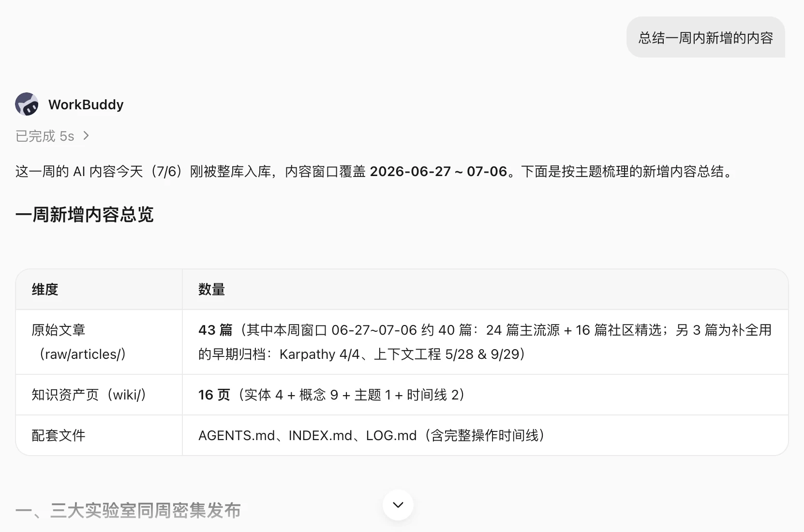804x532 pixels.
Task: Click the 维度 column header
Action: coord(99,289)
